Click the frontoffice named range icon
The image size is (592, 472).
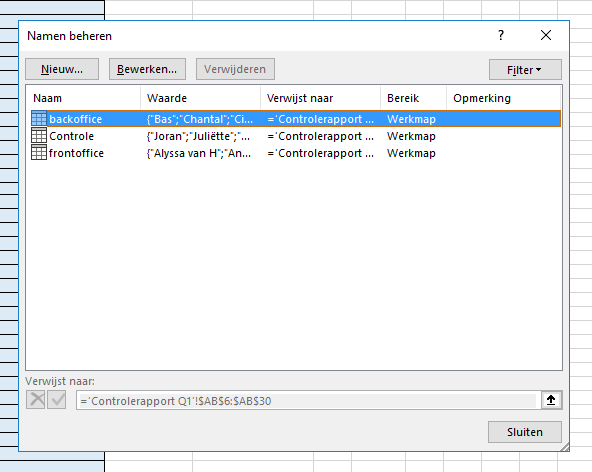click(x=39, y=153)
